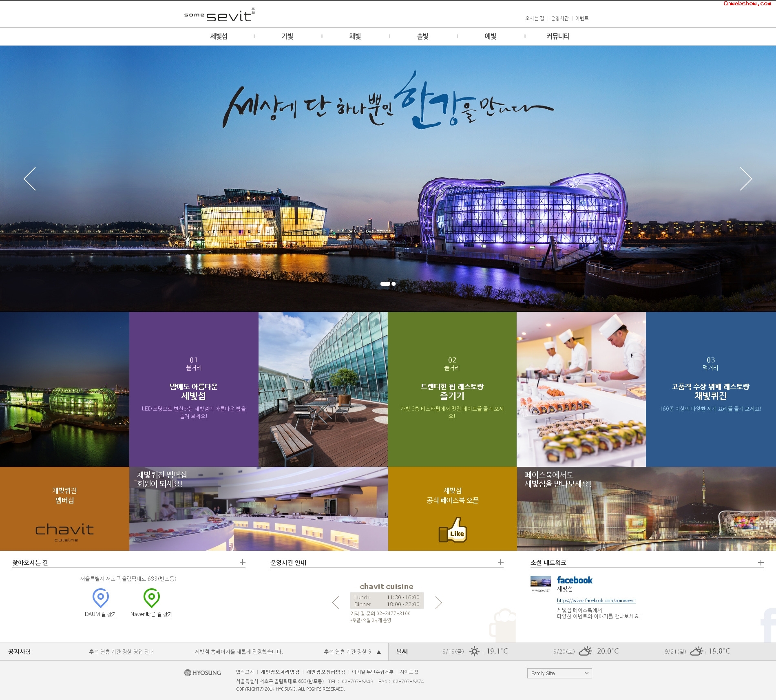Open the 채빛 menu
776x700 pixels.
tap(355, 36)
